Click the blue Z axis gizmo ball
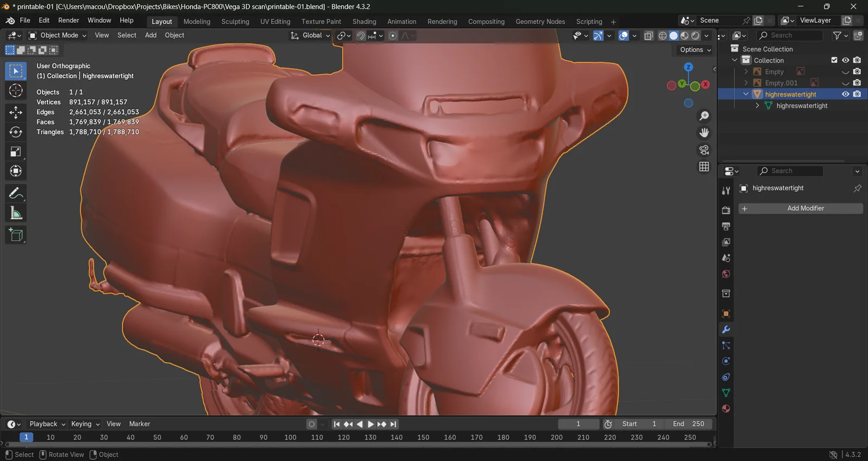 coord(688,67)
